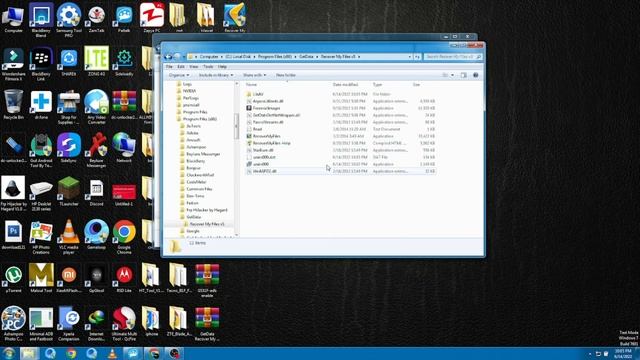Open the Share with dropdown

254,75
